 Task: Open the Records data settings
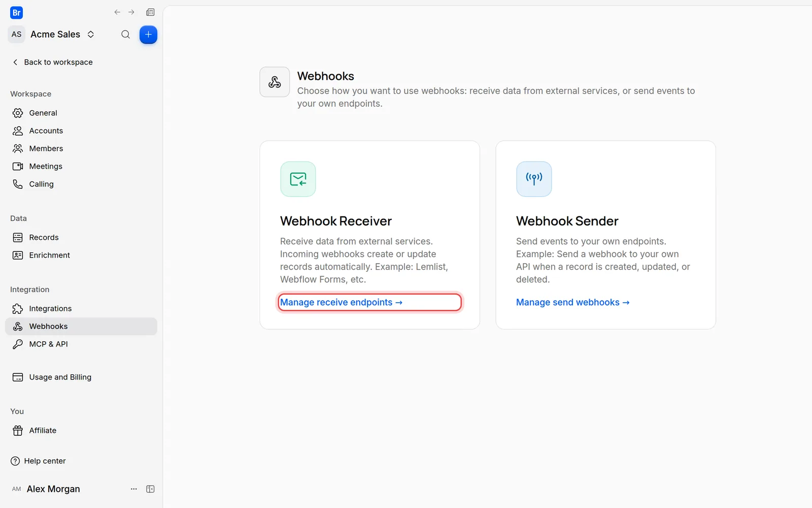[x=81, y=237]
